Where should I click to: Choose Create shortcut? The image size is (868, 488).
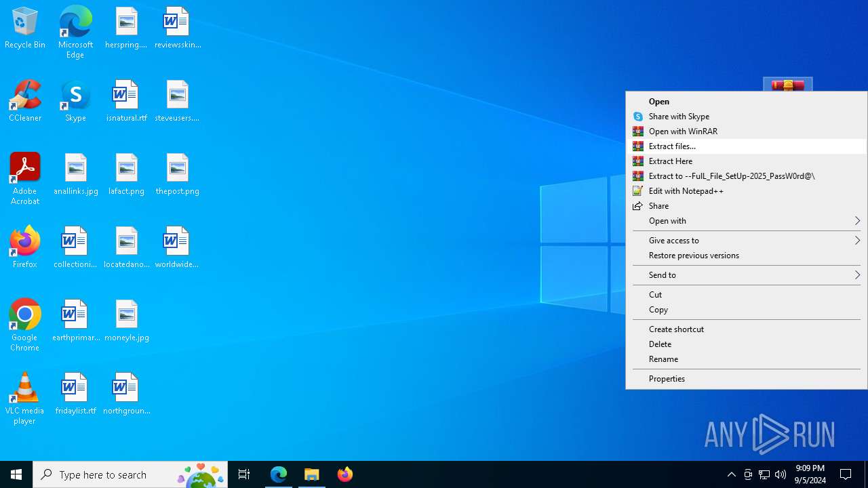click(x=746, y=329)
